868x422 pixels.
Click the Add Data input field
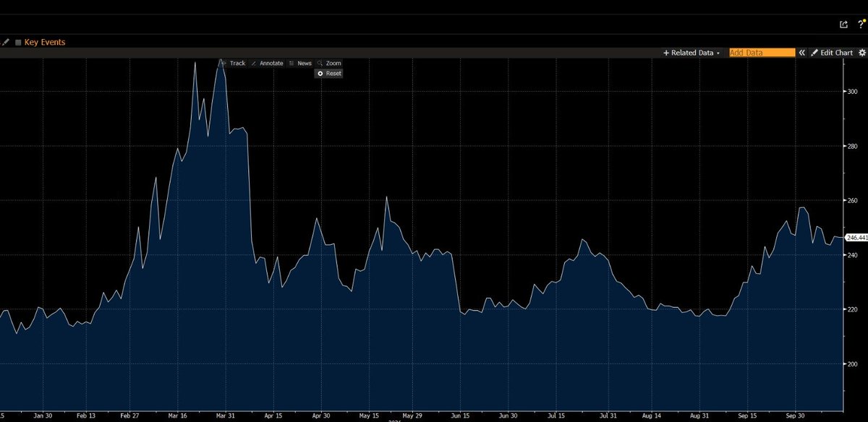point(762,53)
